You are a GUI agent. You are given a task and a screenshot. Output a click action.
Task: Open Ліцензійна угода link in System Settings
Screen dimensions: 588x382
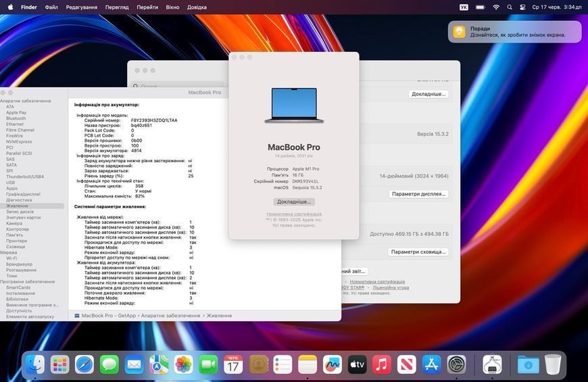pos(391,287)
